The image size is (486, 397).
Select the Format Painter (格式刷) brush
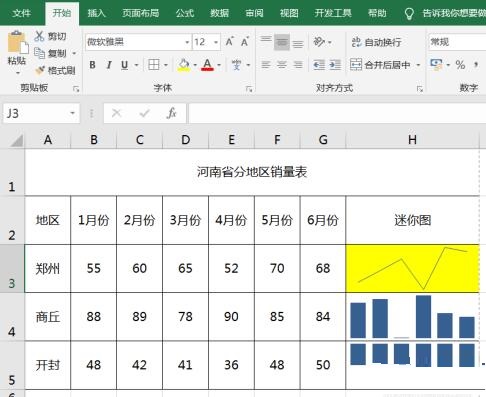click(40, 70)
